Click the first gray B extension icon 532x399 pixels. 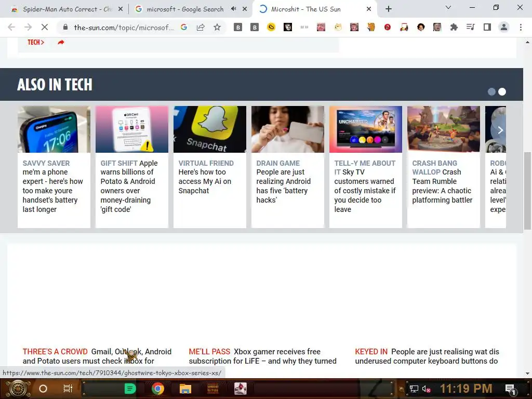click(238, 27)
